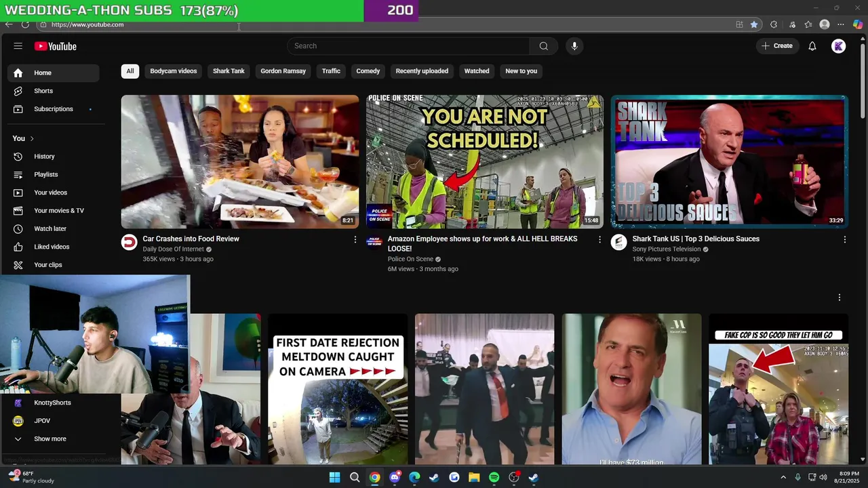Open the Copilot icon in browser toolbar
Image resolution: width=868 pixels, height=488 pixels.
point(858,24)
